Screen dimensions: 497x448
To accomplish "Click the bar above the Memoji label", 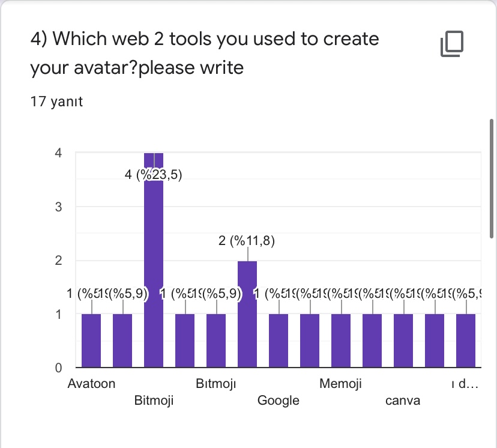I will (x=341, y=340).
